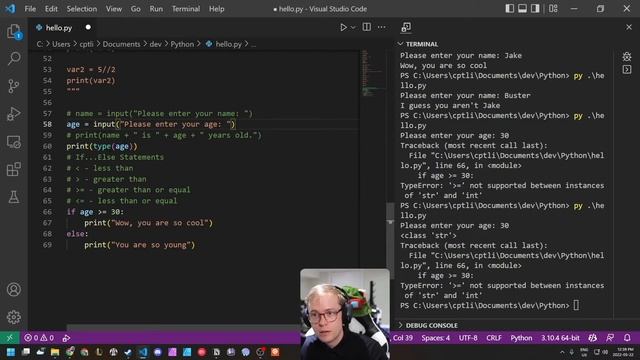The width and height of the screenshot is (640, 360).
Task: Click the editor vertical scrollbar thumb
Action: click(x=390, y=241)
